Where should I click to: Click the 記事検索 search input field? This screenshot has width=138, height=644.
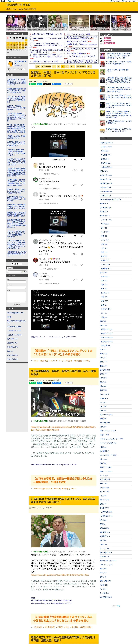(x=15, y=272)
